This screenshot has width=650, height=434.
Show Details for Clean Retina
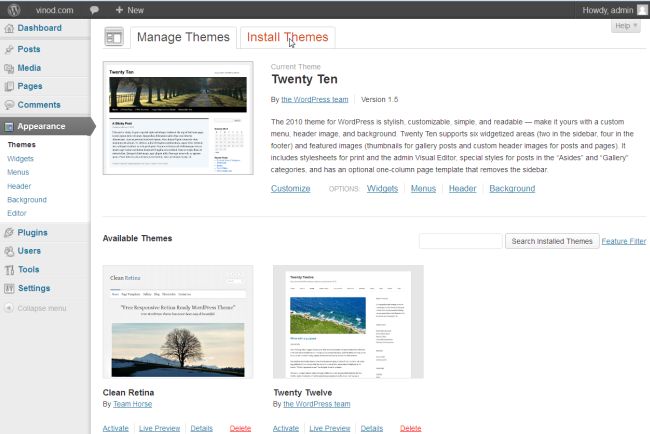201,428
